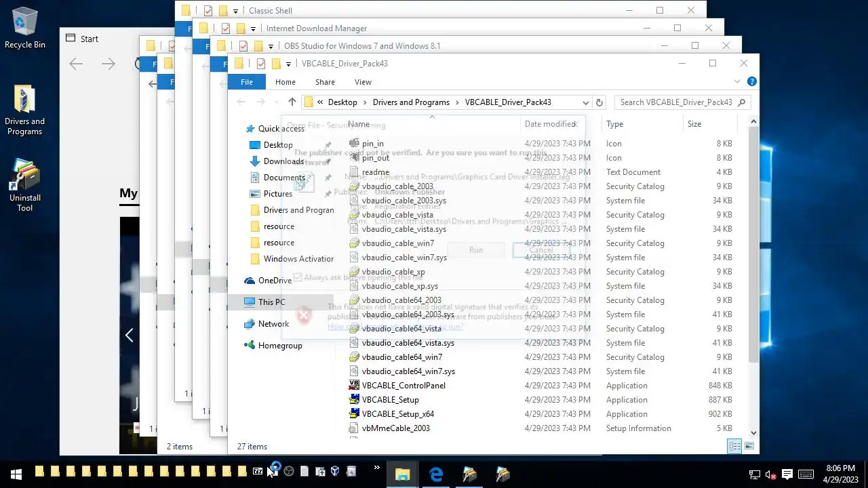
Task: Open the Recycle Bin desktop icon
Action: 25,28
